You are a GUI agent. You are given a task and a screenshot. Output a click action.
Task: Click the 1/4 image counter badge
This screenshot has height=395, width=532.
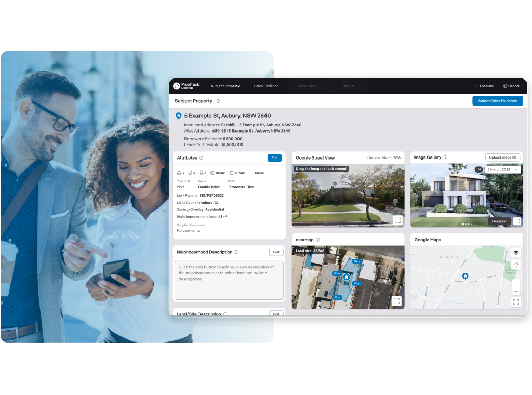pyautogui.click(x=478, y=169)
